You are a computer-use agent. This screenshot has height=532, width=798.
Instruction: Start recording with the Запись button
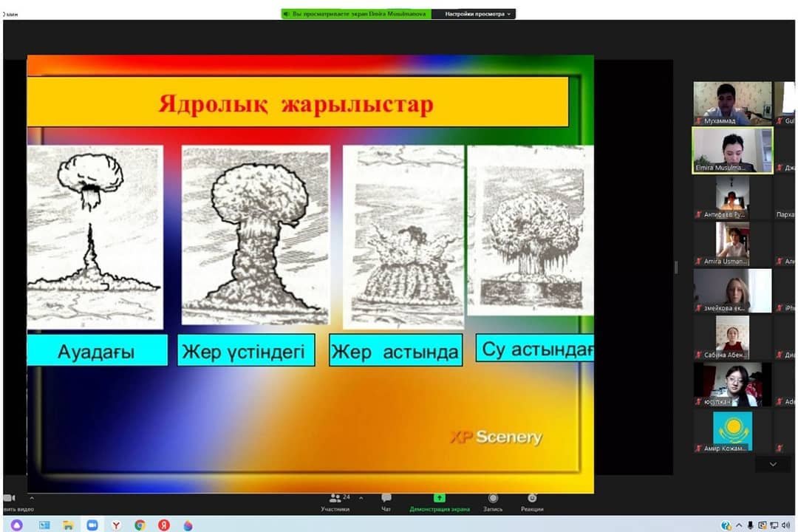493,502
